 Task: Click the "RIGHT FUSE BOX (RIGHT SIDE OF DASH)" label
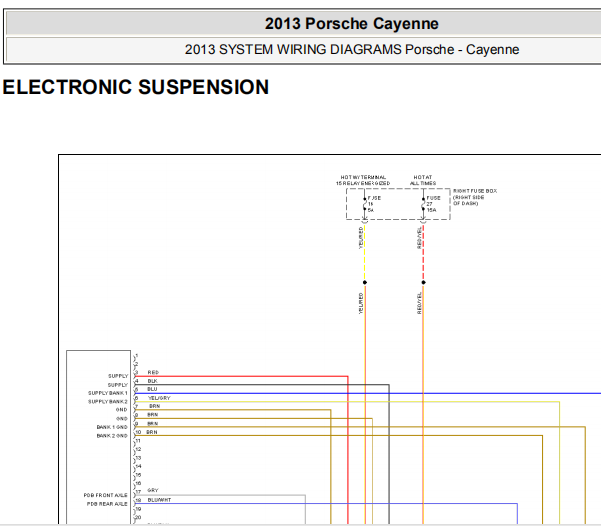coord(475,197)
